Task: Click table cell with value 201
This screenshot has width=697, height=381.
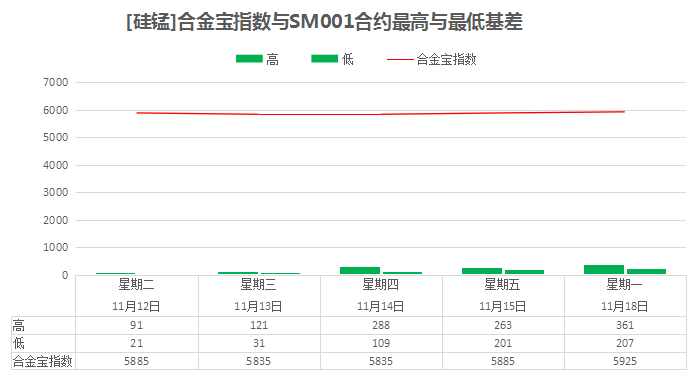Action: pyautogui.click(x=503, y=343)
